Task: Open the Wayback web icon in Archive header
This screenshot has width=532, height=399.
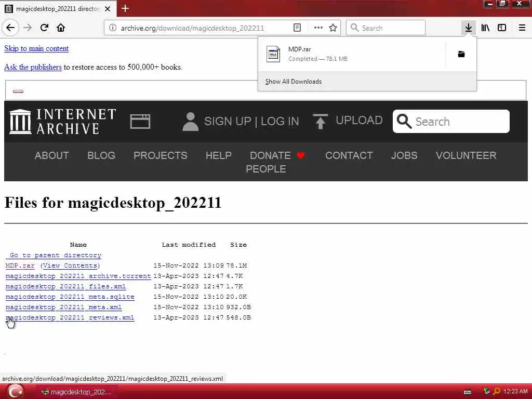Action: (x=140, y=122)
